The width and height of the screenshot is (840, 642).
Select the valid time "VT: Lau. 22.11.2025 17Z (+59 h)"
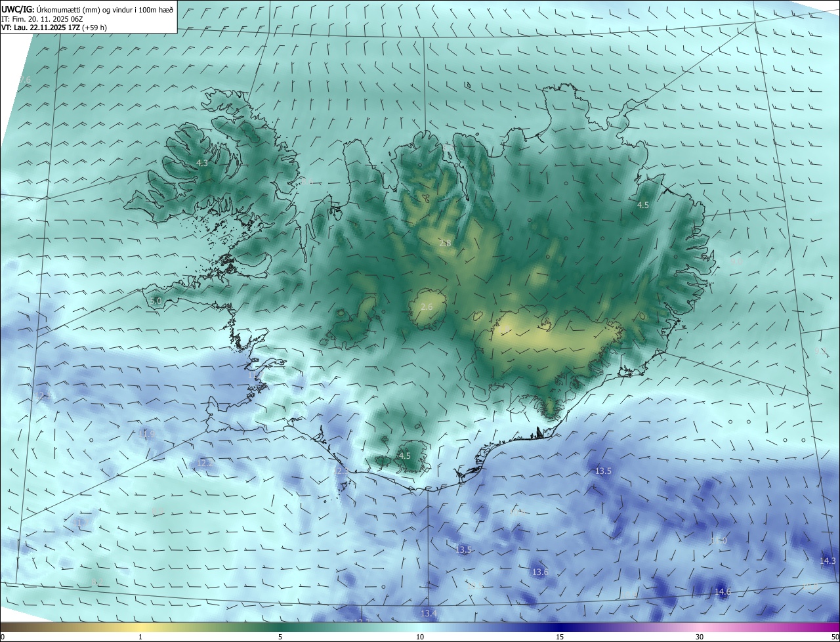pyautogui.click(x=54, y=27)
